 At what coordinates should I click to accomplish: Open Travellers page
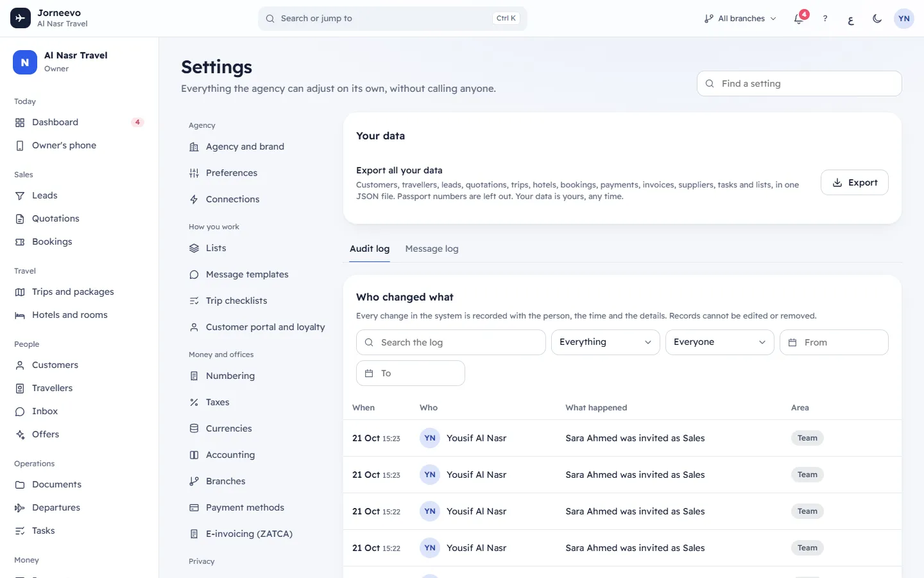[x=80, y=388]
